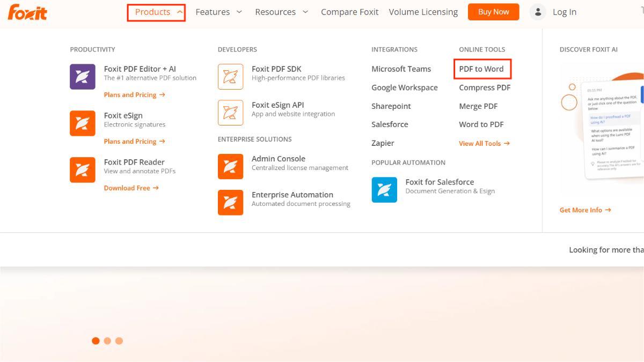
Task: Open the Foxit PDF SDK link
Action: 276,69
